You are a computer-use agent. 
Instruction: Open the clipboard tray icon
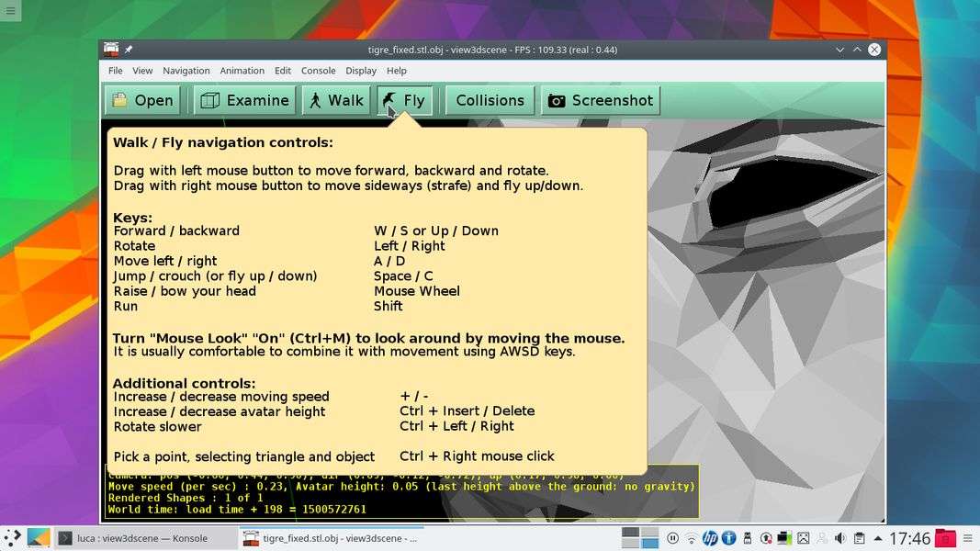(x=859, y=538)
